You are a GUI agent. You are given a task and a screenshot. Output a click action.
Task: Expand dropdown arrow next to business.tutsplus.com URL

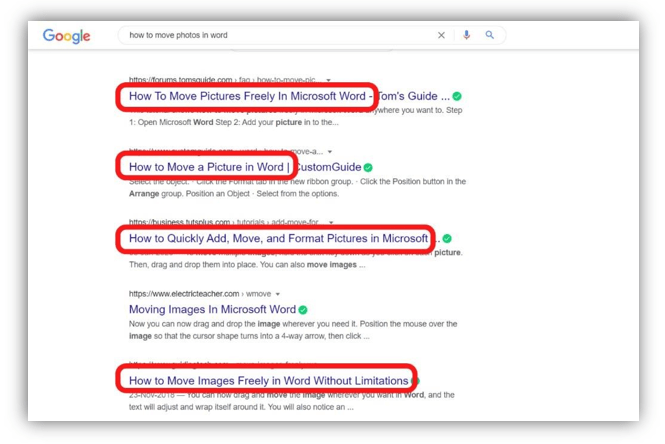(x=331, y=222)
